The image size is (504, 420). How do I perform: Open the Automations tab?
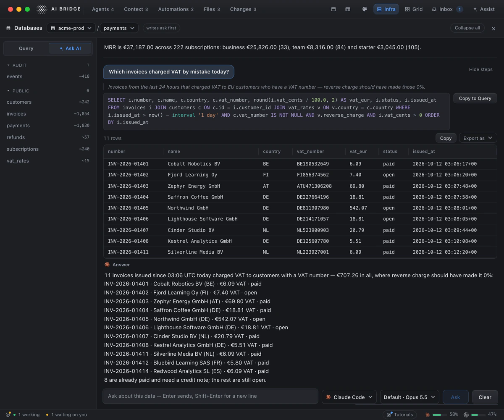tap(176, 9)
